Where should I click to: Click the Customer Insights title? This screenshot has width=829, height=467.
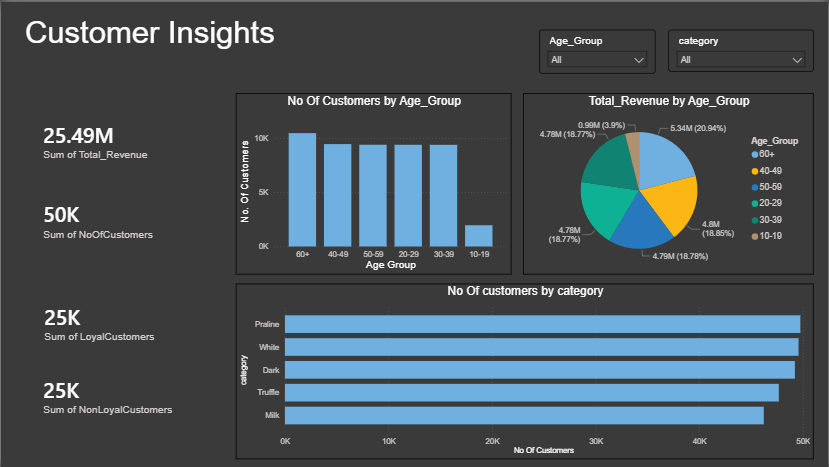pyautogui.click(x=150, y=33)
